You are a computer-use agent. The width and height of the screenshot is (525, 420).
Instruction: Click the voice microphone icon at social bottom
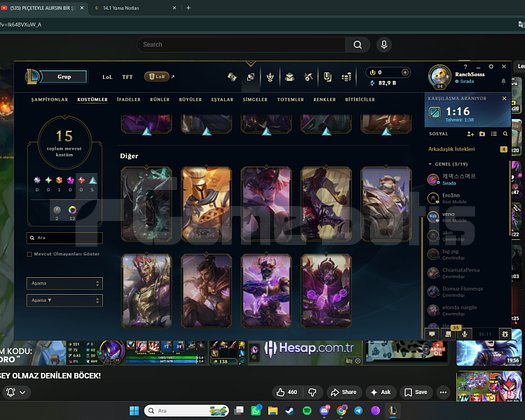point(465,334)
